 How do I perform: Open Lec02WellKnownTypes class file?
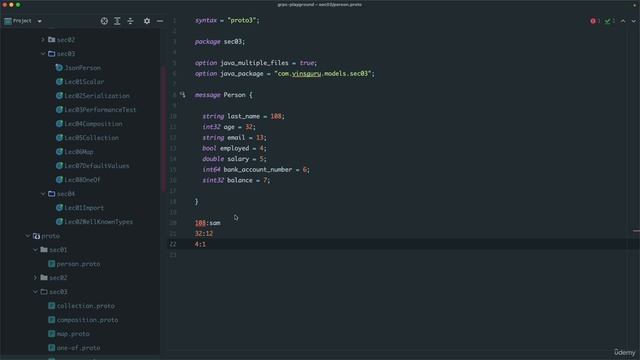point(98,222)
